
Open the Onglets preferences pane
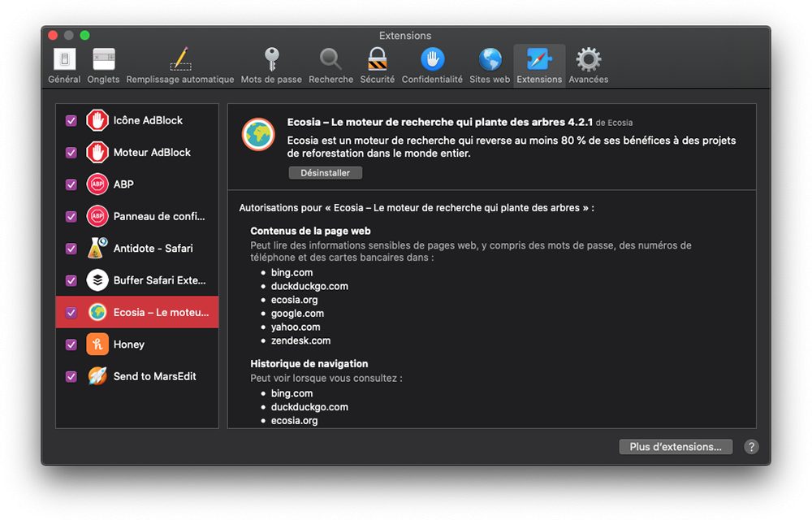pyautogui.click(x=103, y=65)
